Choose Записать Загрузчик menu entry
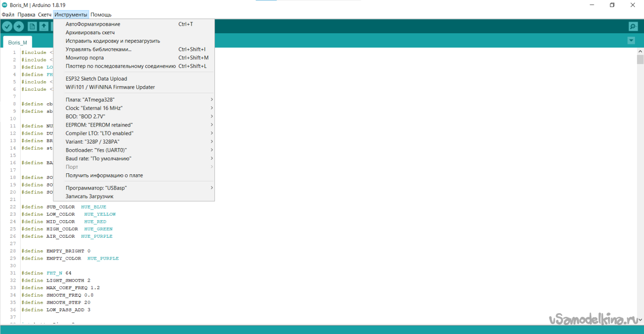644x334 pixels. tap(90, 196)
